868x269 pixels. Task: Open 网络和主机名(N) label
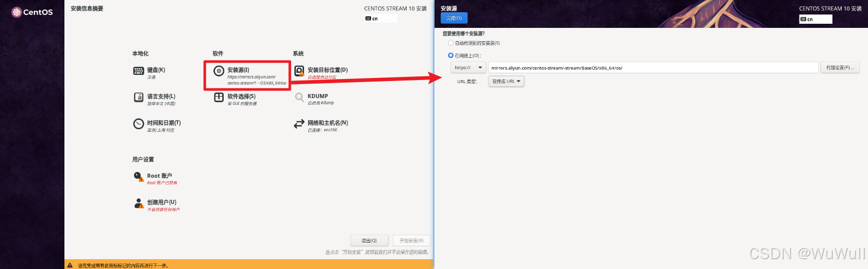[328, 123]
